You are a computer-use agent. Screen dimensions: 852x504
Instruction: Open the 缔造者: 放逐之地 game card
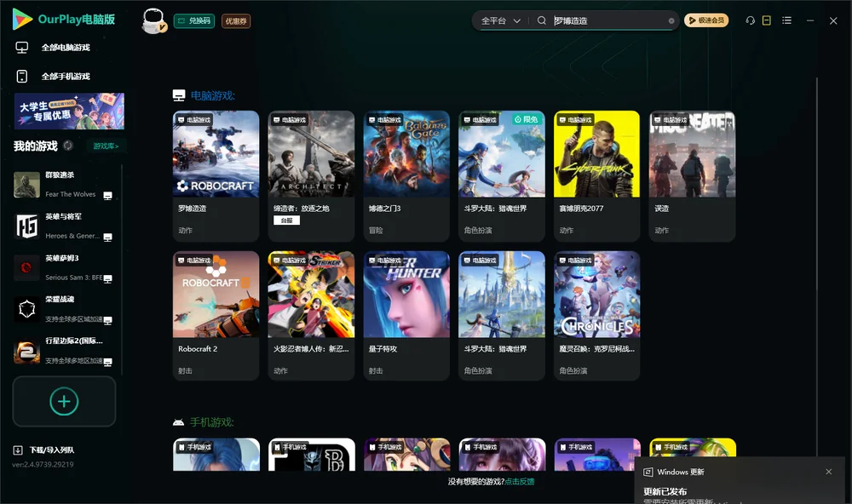[311, 176]
